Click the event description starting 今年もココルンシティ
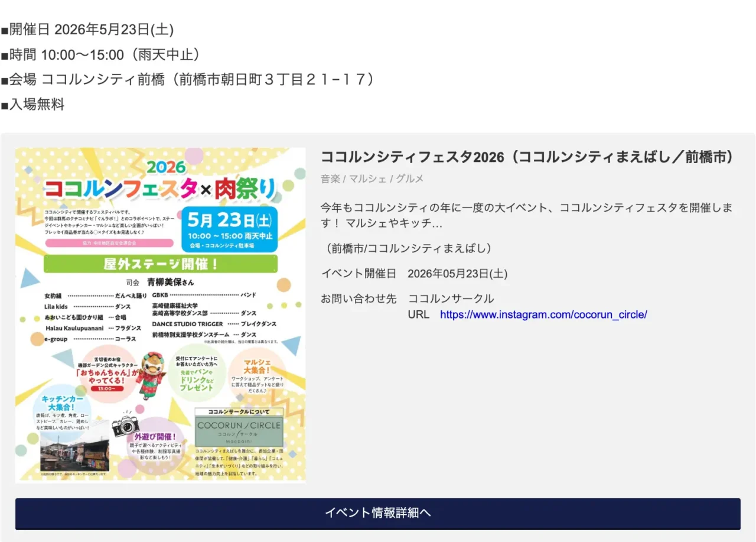This screenshot has width=756, height=542. (x=527, y=216)
